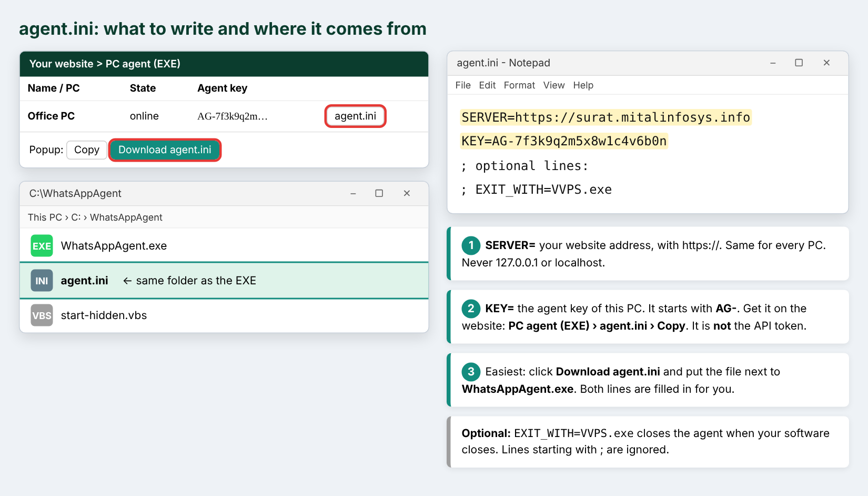Click the '; optional lines:' comment line

524,166
